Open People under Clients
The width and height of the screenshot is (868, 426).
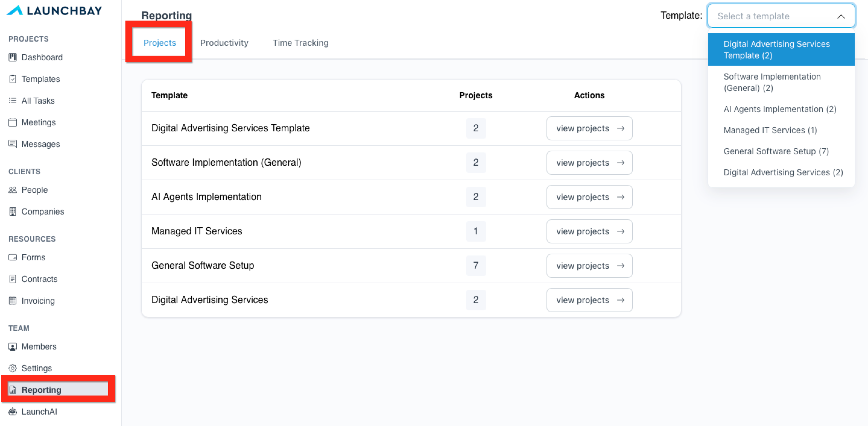[34, 190]
